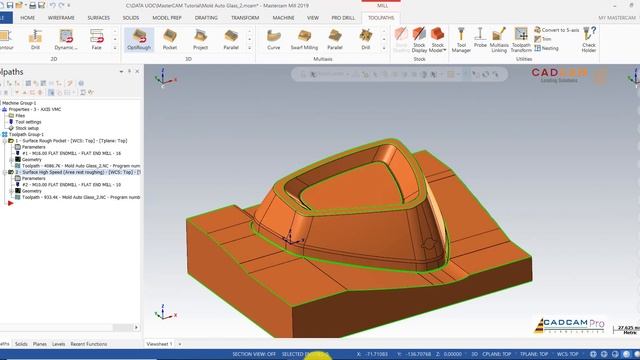This screenshot has height=360, width=640.
Task: Open the PRO DRILL ribbon tab
Action: pos(343,18)
